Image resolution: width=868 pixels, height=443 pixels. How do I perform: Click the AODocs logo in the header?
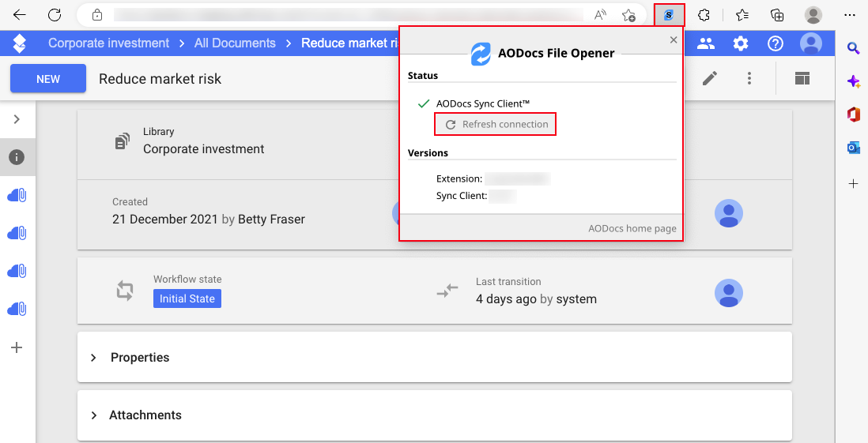20,43
